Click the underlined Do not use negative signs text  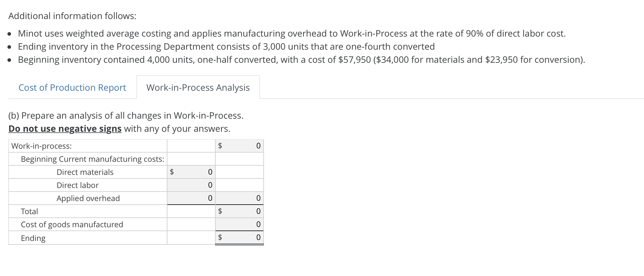[x=65, y=128]
